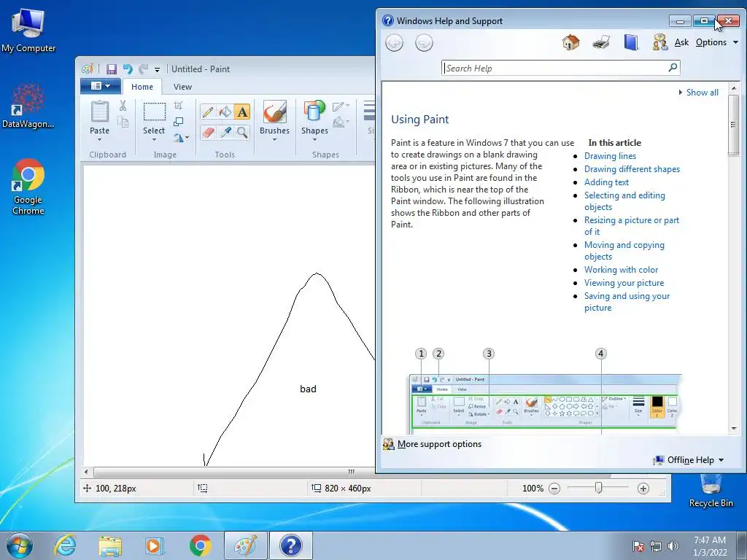Open Resizing a picture or part link

[631, 226]
